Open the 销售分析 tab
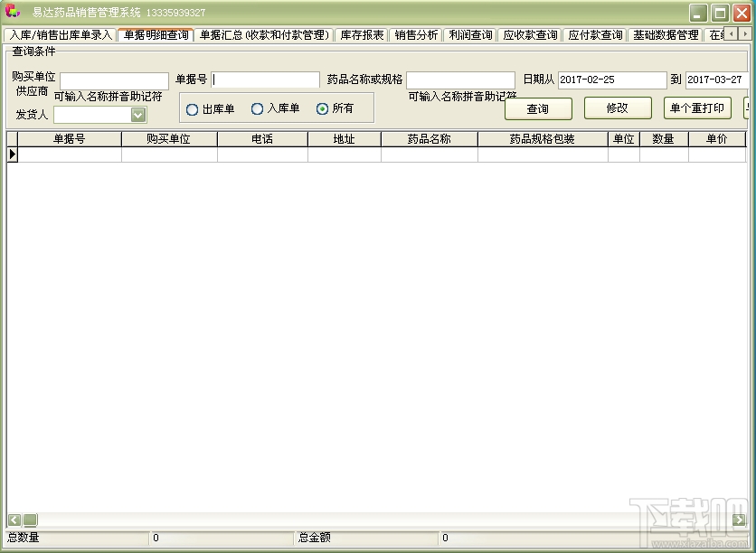The width and height of the screenshot is (756, 553). click(416, 35)
